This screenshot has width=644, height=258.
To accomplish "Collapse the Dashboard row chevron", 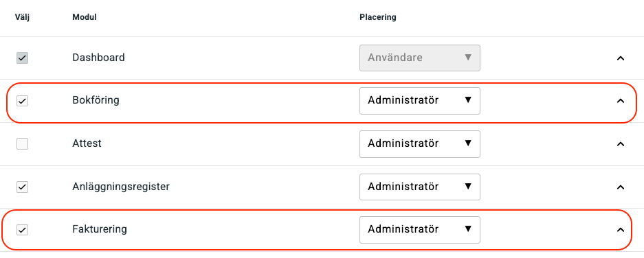I will pos(621,58).
